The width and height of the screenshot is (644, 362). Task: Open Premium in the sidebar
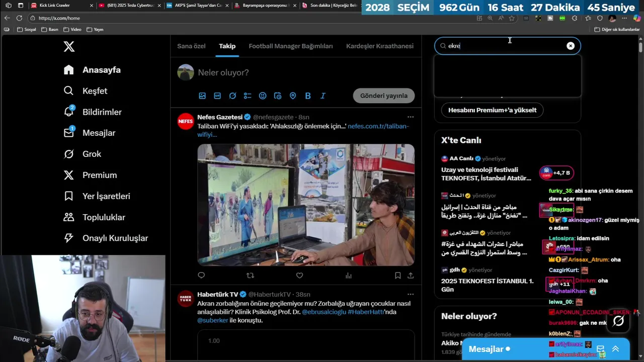tap(90, 175)
